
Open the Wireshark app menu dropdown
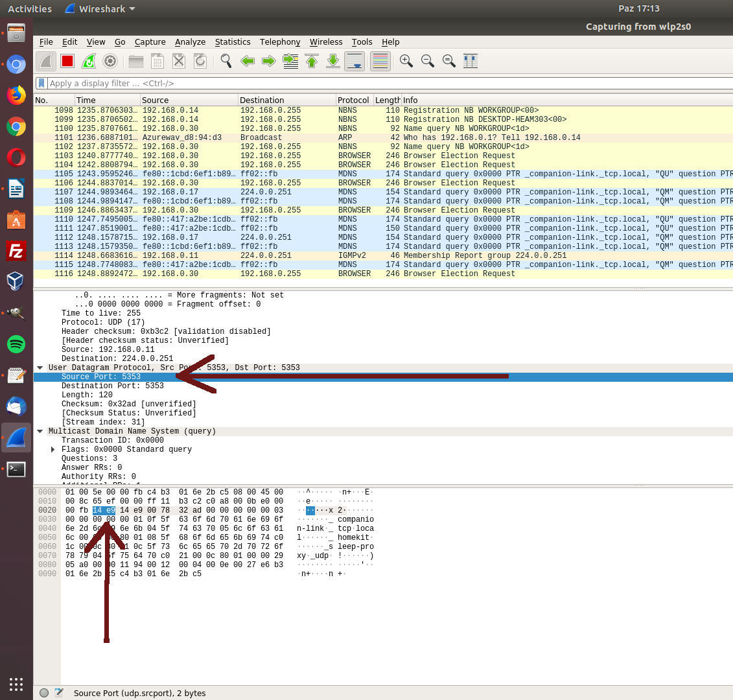point(100,9)
